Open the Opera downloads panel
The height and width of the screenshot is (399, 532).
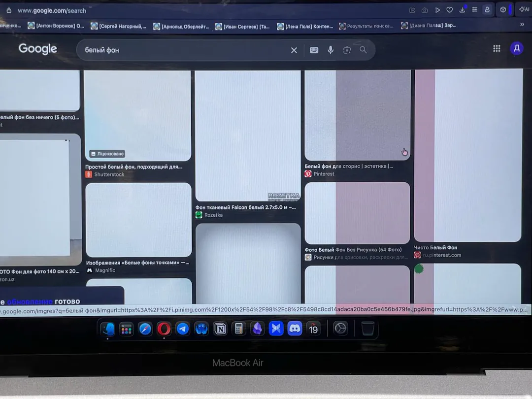(462, 10)
